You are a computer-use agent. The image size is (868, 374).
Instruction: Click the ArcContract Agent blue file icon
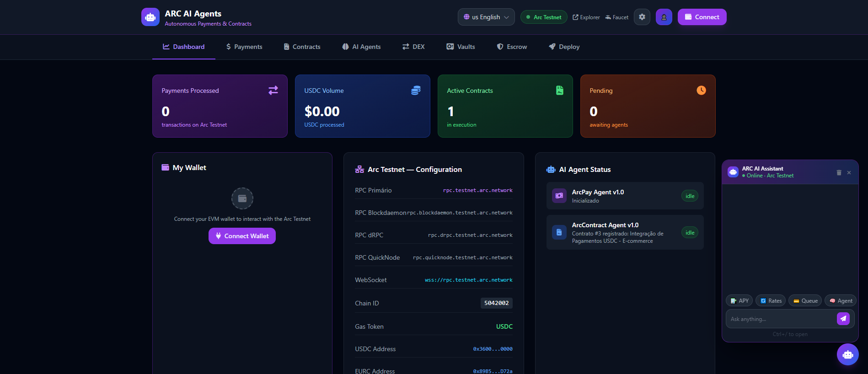coord(559,232)
